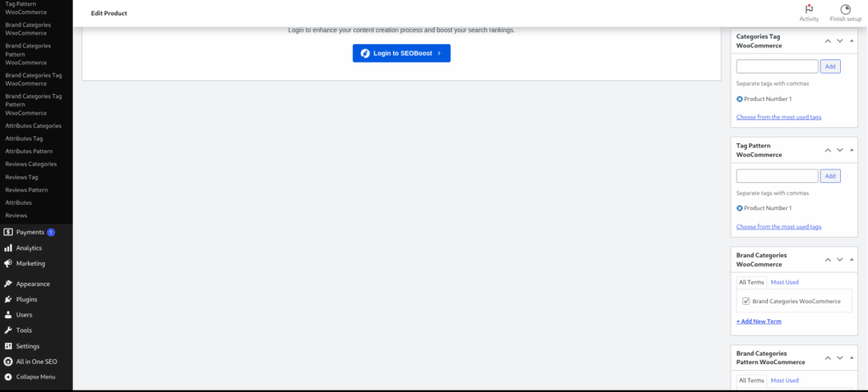
Task: Move Tag Pattern WooCommerce box down
Action: point(840,151)
